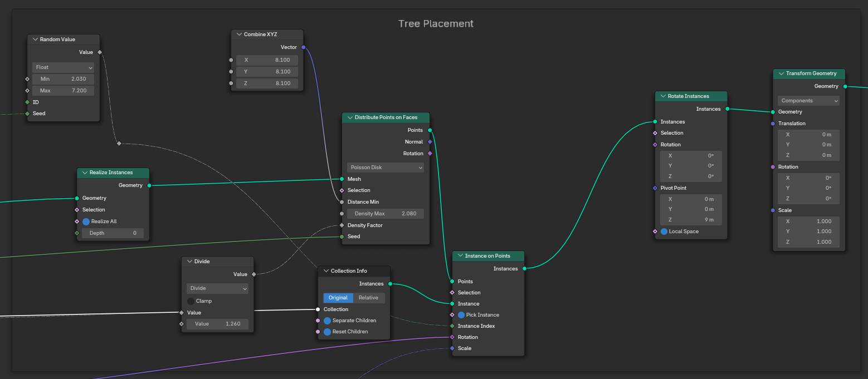Collapse the Random Value node

coord(35,40)
